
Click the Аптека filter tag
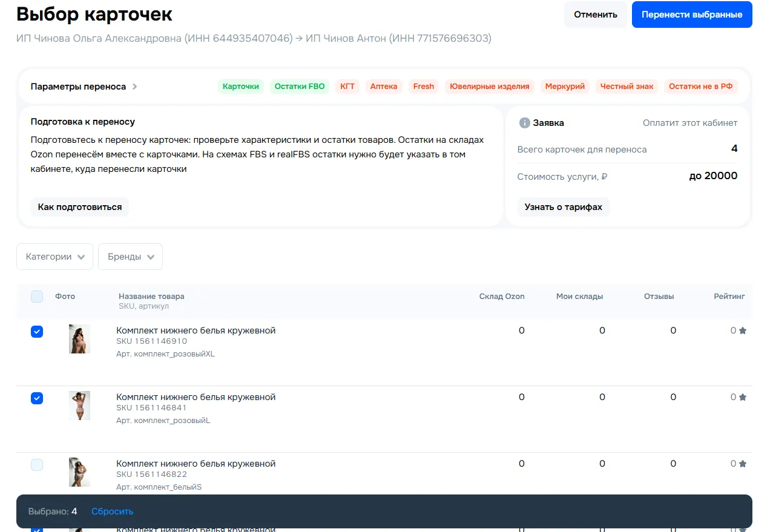(x=383, y=86)
